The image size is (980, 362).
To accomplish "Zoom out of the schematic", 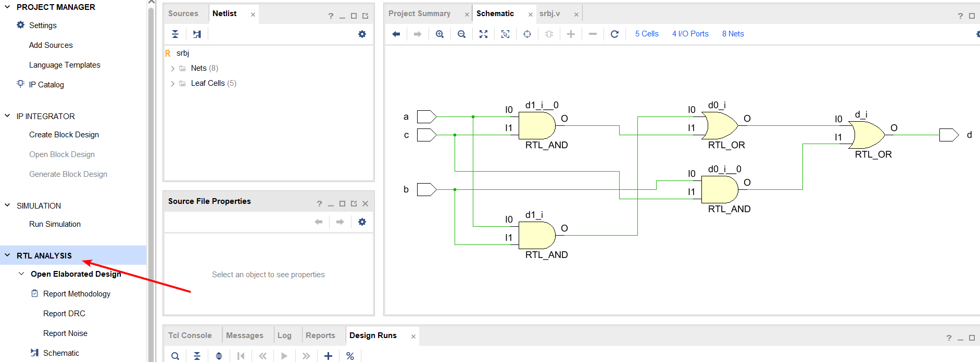I will (461, 34).
